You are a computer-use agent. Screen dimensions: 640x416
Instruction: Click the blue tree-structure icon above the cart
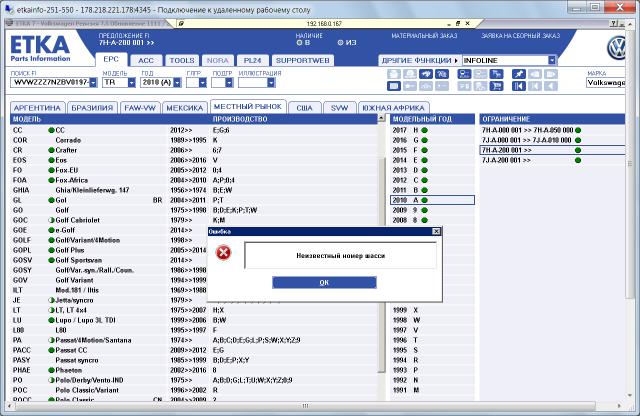tap(496, 74)
